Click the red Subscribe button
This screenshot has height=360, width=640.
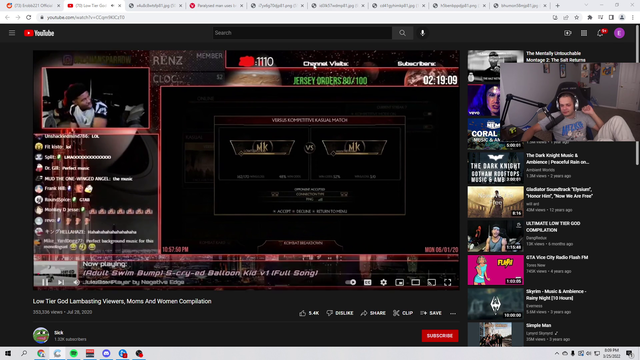click(440, 336)
